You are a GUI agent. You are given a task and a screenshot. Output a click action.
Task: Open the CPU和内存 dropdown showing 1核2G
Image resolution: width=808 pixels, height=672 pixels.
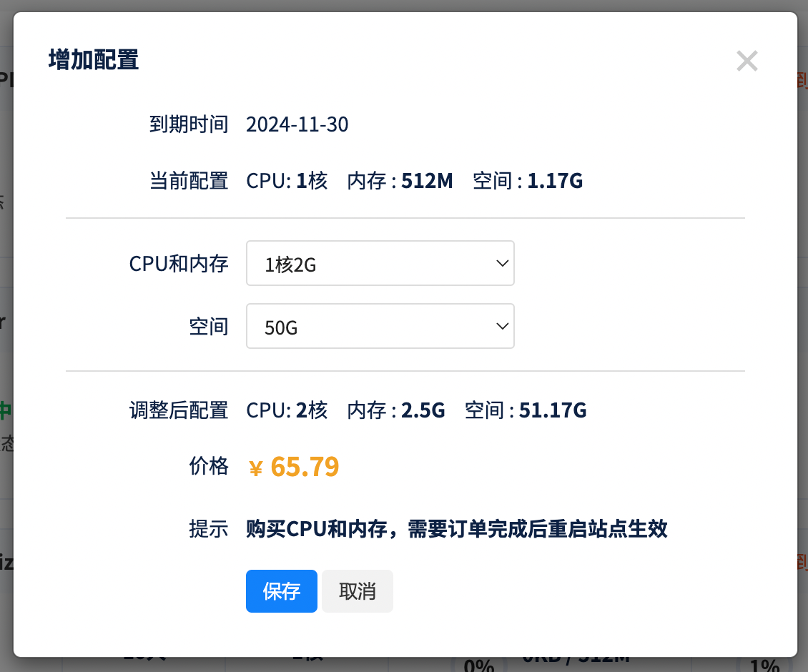(x=379, y=264)
